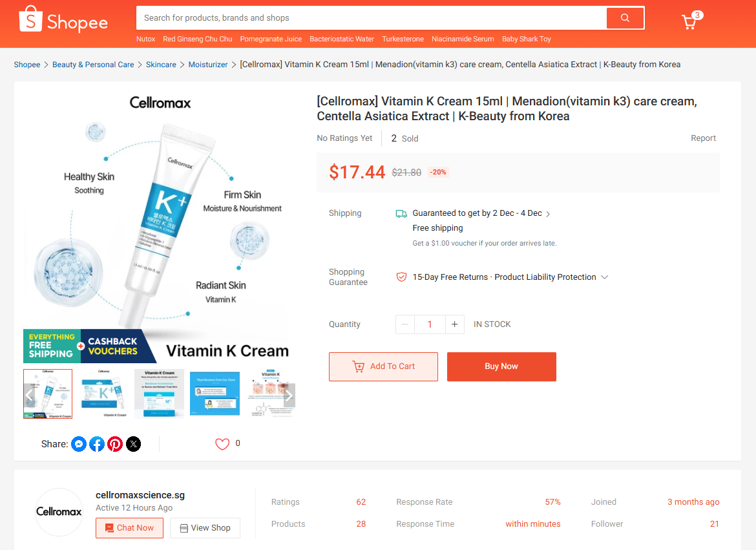
Task: Click the orange search magnifier button
Action: pos(625,18)
